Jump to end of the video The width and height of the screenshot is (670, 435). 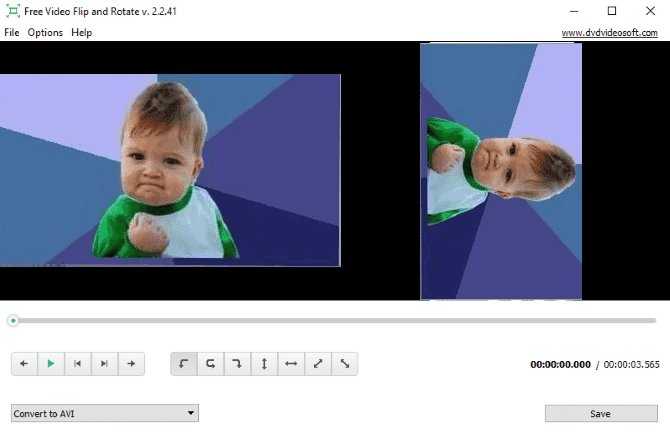104,364
